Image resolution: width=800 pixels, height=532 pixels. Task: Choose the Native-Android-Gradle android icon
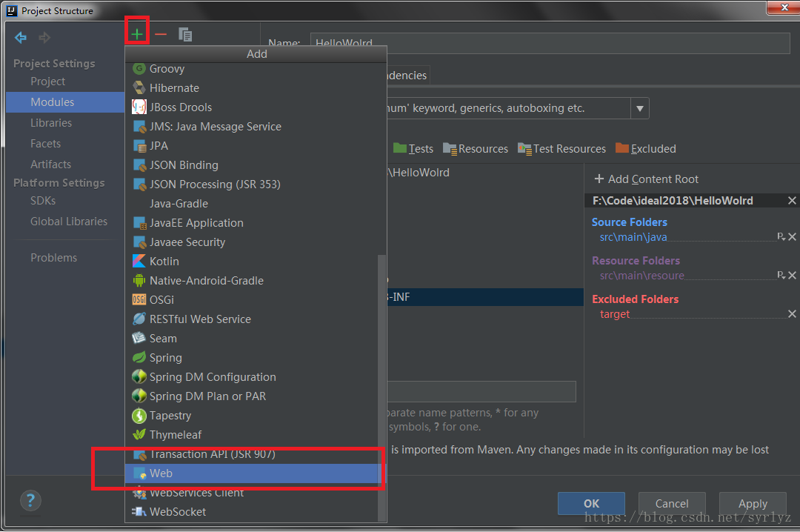coord(139,280)
